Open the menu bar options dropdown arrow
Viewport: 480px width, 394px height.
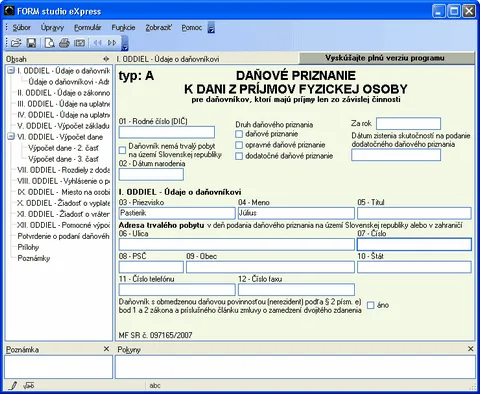coord(211,27)
